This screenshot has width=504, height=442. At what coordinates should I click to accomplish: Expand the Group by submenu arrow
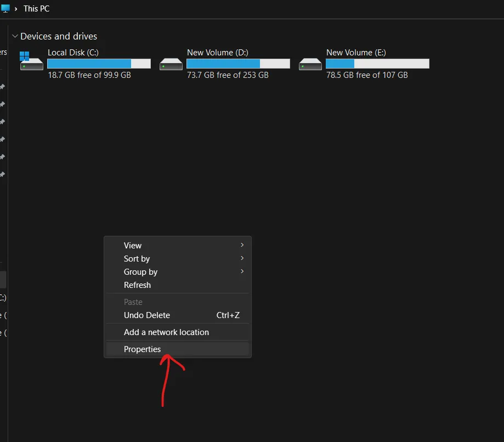242,271
